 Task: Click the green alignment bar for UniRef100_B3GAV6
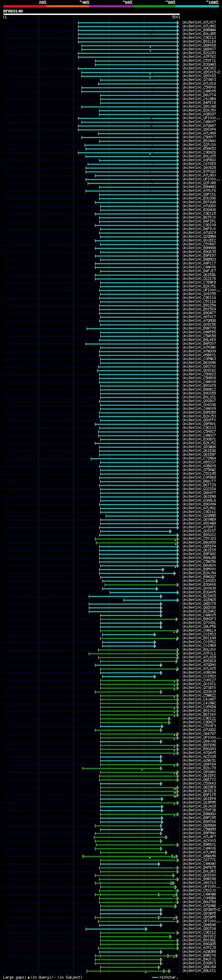coord(142,585)
